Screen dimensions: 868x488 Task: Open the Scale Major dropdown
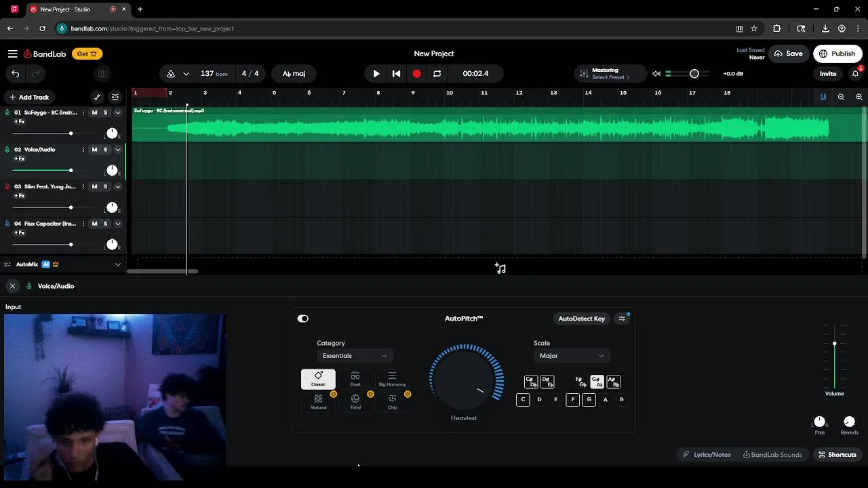571,356
